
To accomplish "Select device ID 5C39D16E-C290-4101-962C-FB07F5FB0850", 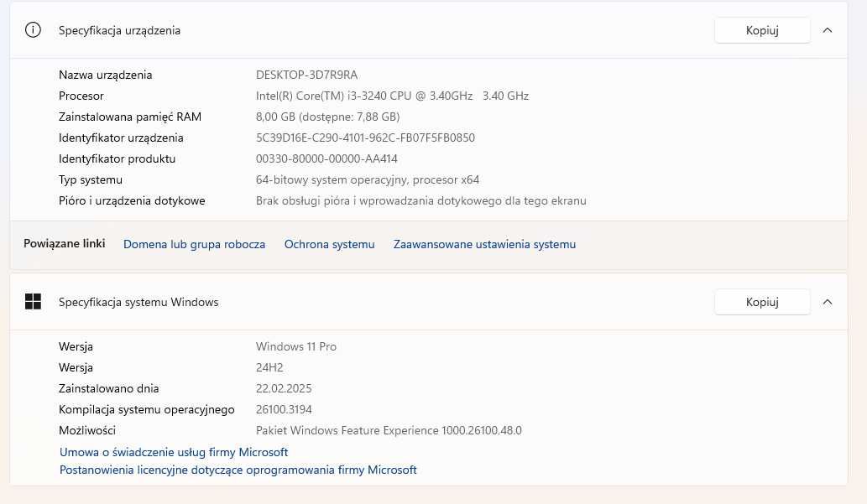I will 365,138.
